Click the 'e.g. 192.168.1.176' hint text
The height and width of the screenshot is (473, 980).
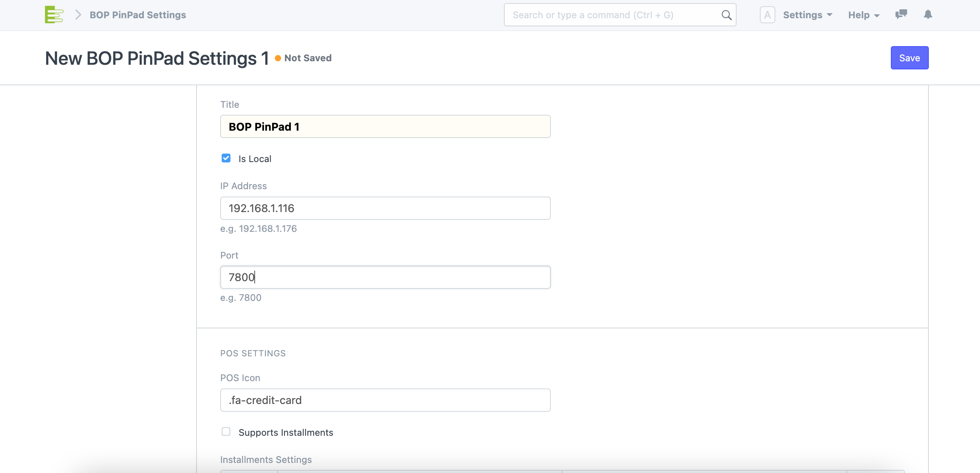pyautogui.click(x=259, y=229)
